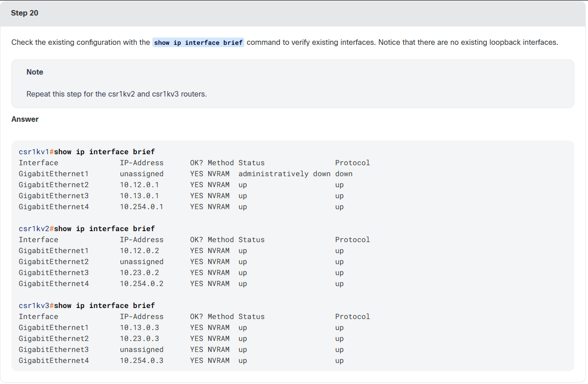Click the "OK?" column header in csr1kv3 output

coord(197,317)
